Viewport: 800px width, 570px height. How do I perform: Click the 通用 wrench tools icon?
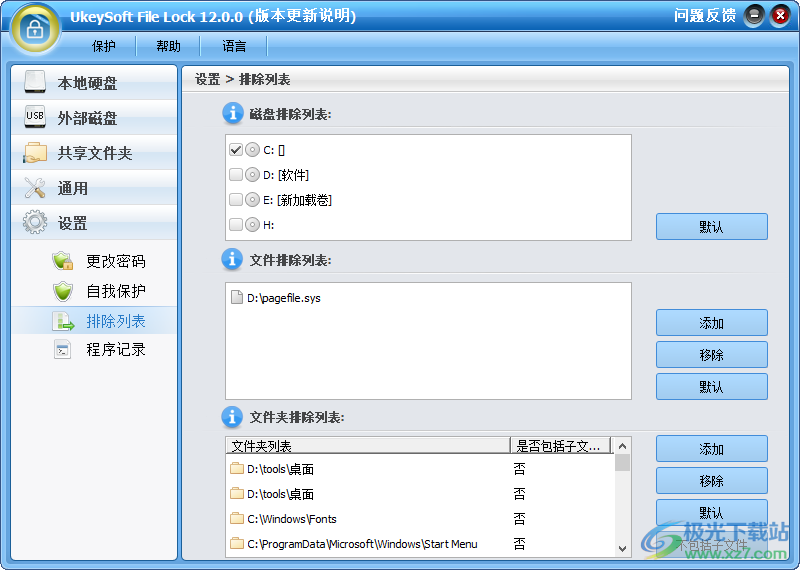35,188
